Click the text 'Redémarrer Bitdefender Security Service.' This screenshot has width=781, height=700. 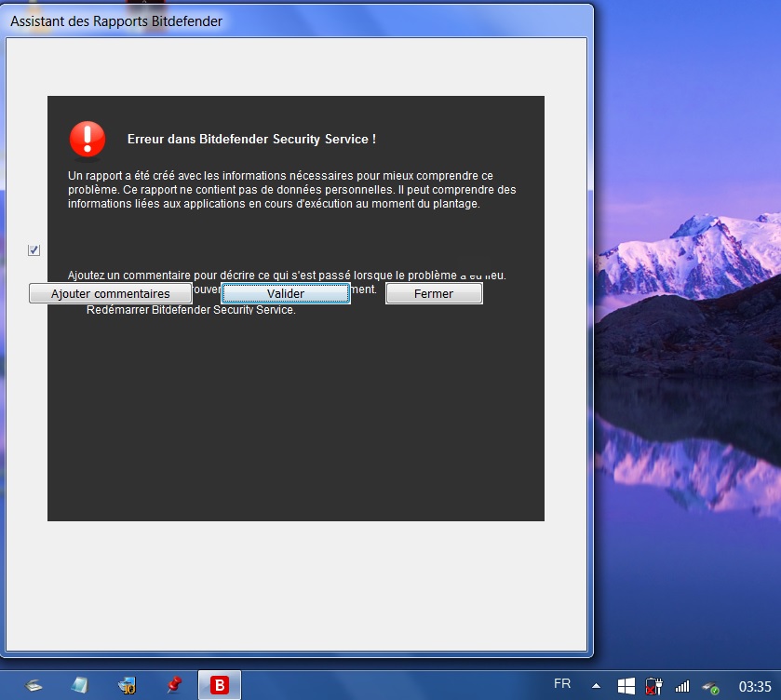coord(191,310)
